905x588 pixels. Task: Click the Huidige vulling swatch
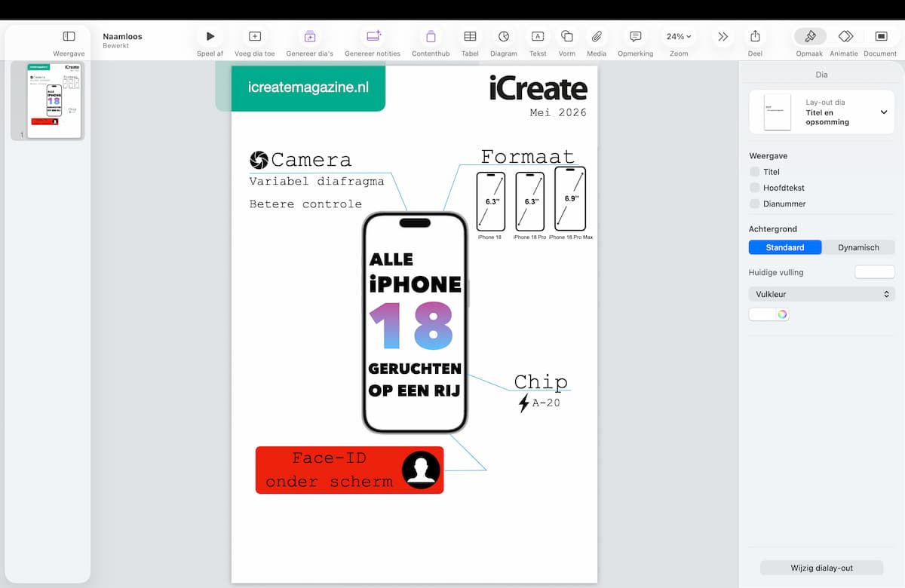click(874, 272)
